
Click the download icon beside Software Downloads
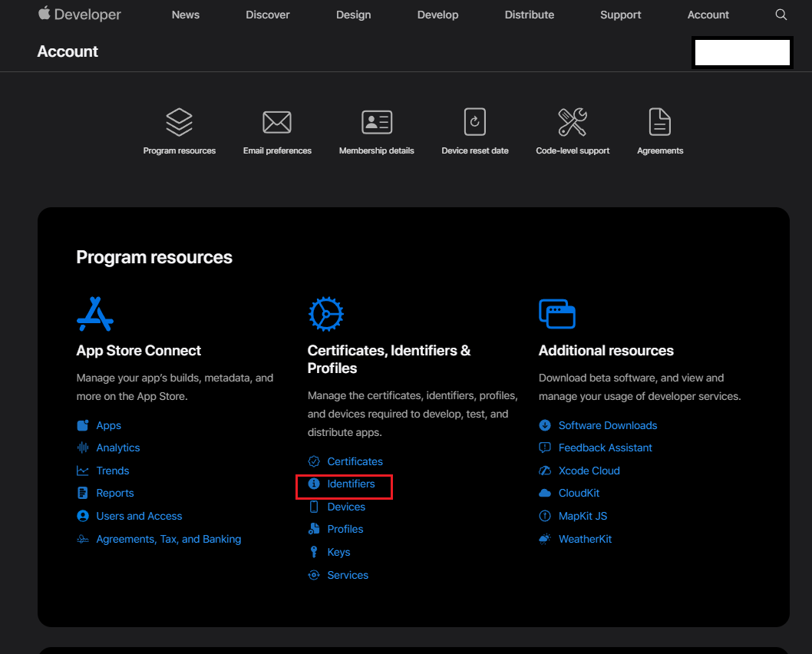(545, 425)
